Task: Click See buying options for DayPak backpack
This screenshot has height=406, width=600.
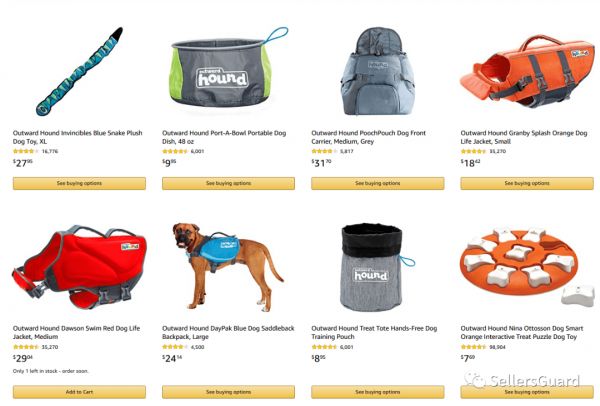Action: point(228,392)
